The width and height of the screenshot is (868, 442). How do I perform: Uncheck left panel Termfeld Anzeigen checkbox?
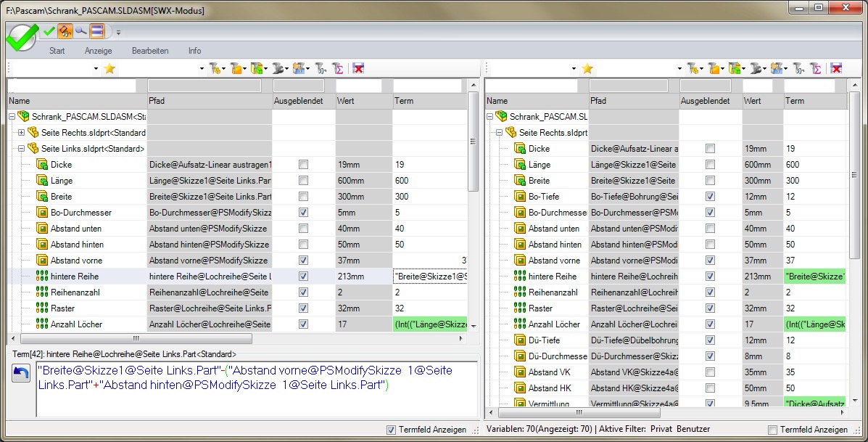pos(392,430)
